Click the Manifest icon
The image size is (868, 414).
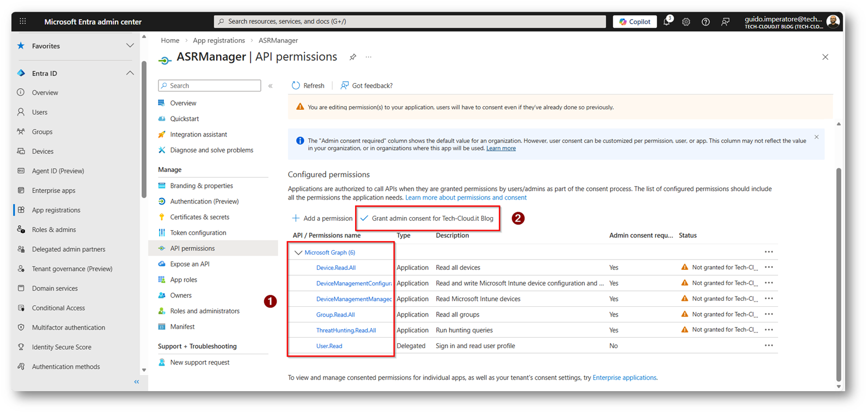point(162,326)
